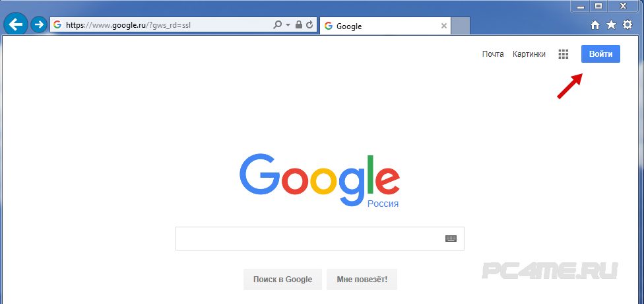Open a new blank tab
This screenshot has width=644, height=304.
[461, 26]
